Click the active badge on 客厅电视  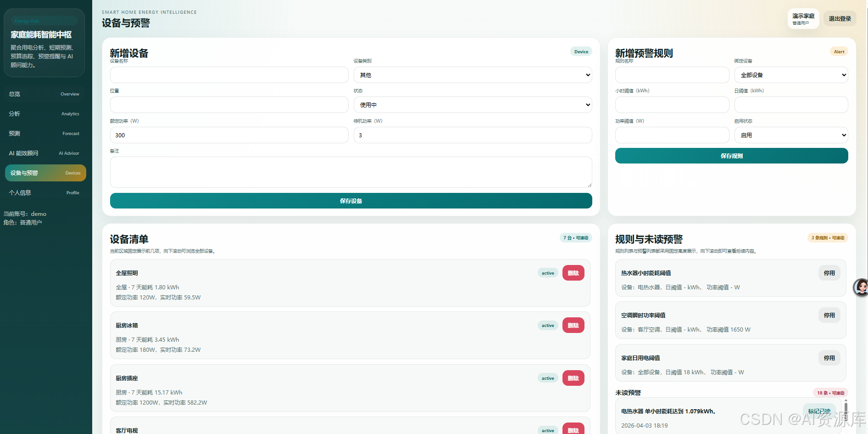(548, 430)
